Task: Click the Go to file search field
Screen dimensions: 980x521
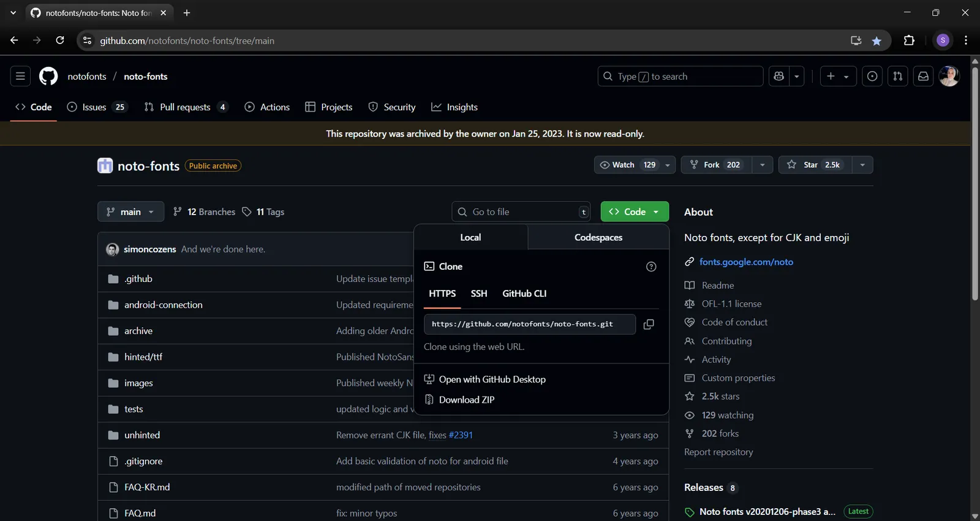Action: coord(521,211)
